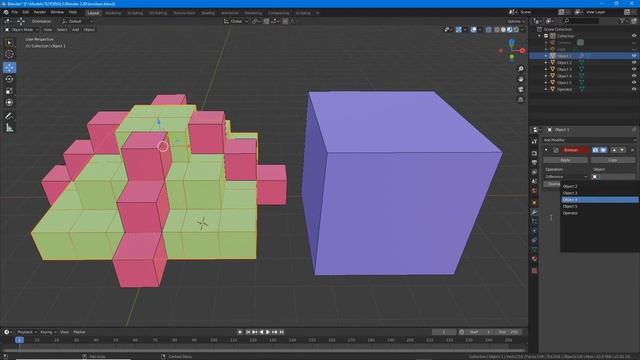Switch perspective/orthographic view icon
Image resolution: width=640 pixels, height=360 pixels.
tap(521, 100)
